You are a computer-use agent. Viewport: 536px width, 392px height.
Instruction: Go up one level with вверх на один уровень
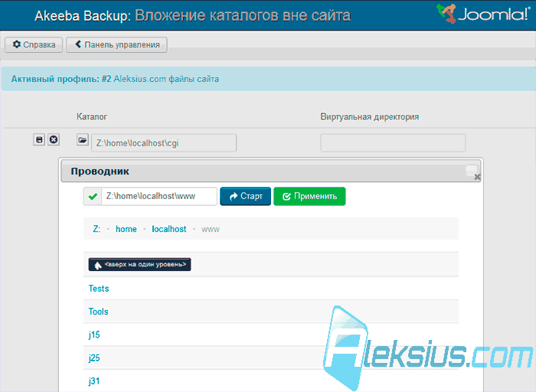[x=139, y=264]
